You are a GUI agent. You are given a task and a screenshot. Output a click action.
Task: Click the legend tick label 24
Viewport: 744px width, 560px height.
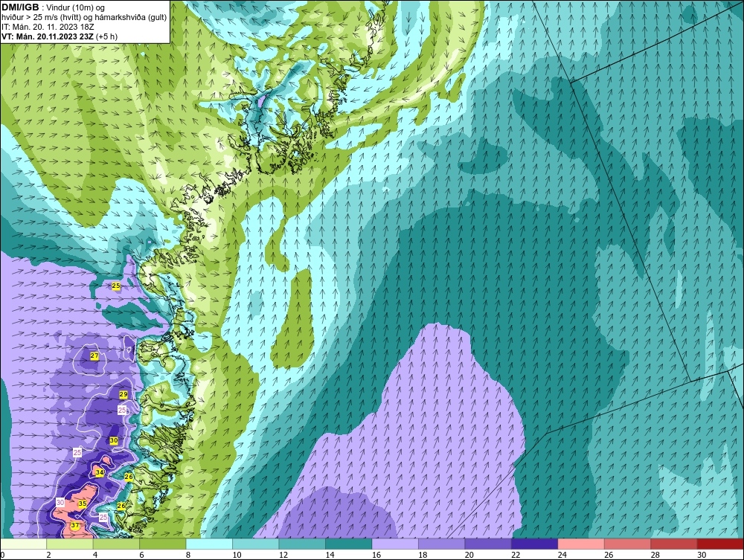(562, 555)
